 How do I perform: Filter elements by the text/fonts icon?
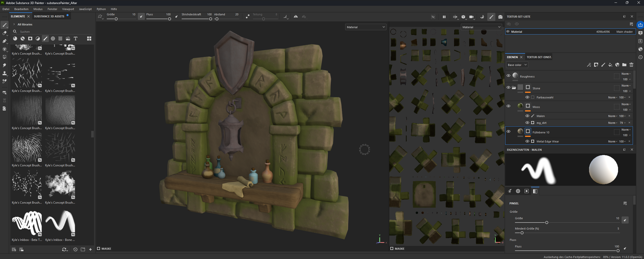(x=75, y=39)
